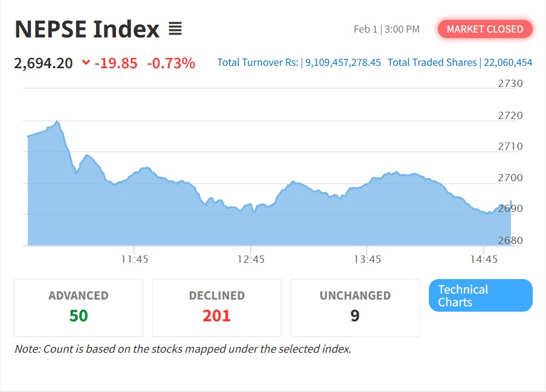Click the Total Traded Shares value

[x=508, y=62]
